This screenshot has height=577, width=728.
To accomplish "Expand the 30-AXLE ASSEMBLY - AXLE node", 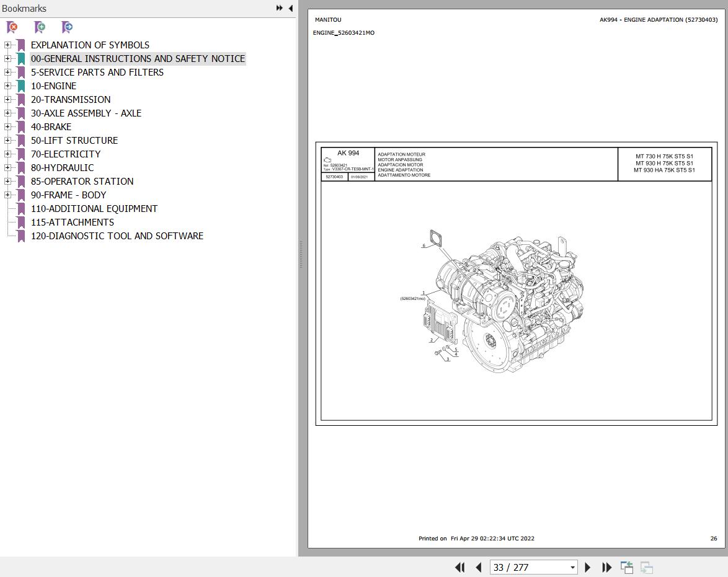I will click(x=7, y=113).
